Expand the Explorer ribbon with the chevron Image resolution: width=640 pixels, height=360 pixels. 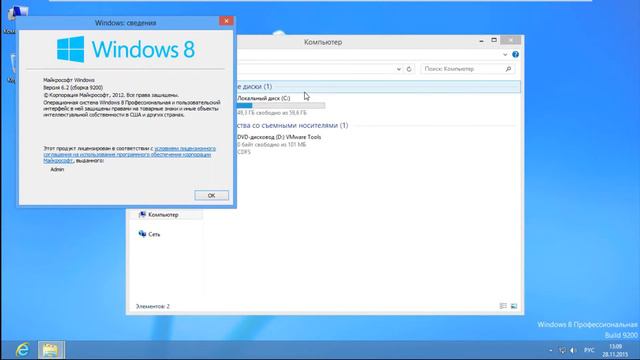[x=505, y=54]
